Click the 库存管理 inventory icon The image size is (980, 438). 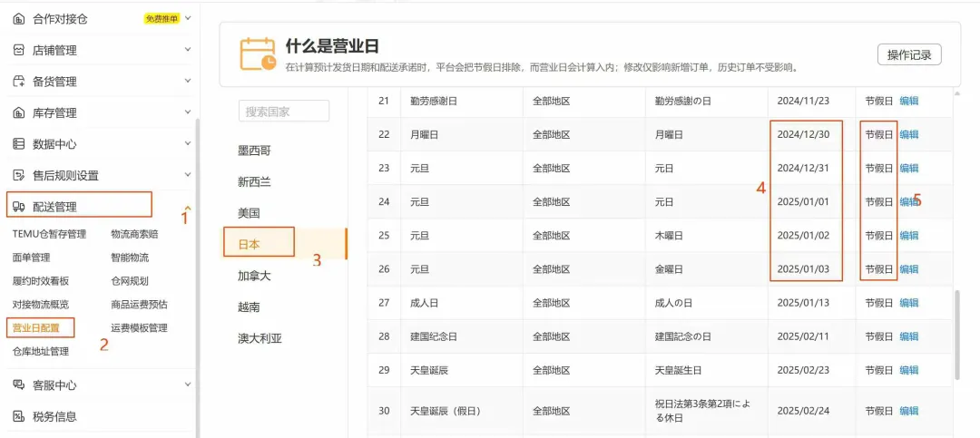[19, 112]
